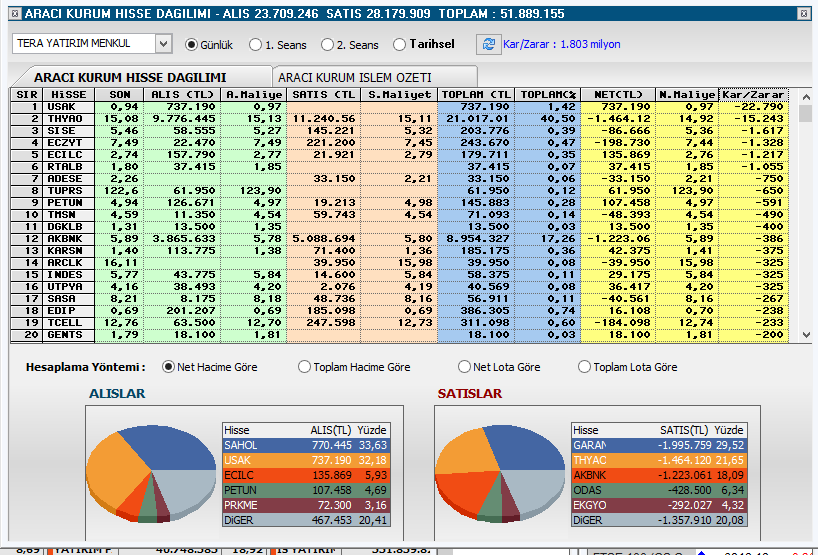This screenshot has height=555, width=818.
Task: Click the S.Maliyet column header
Action: coord(399,94)
